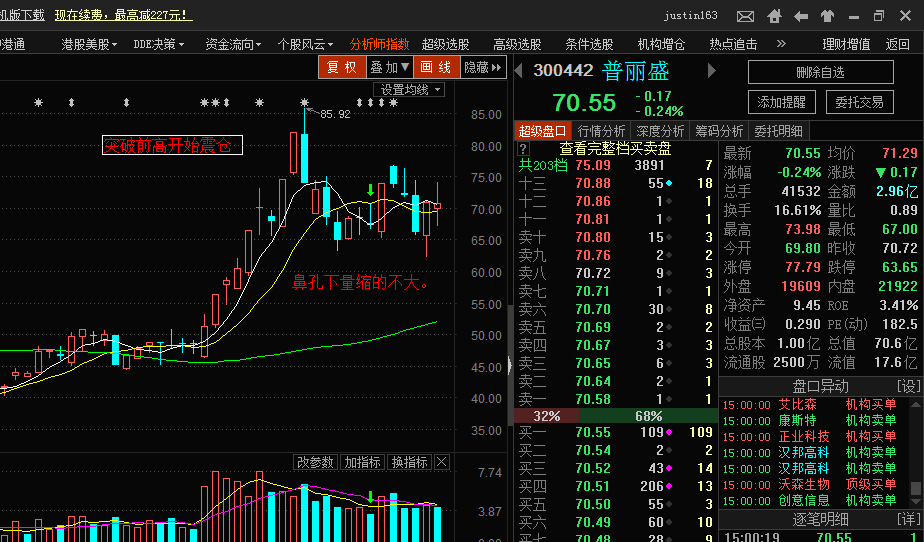Click 改参数 indicator button
The image size is (924, 542).
[x=315, y=462]
